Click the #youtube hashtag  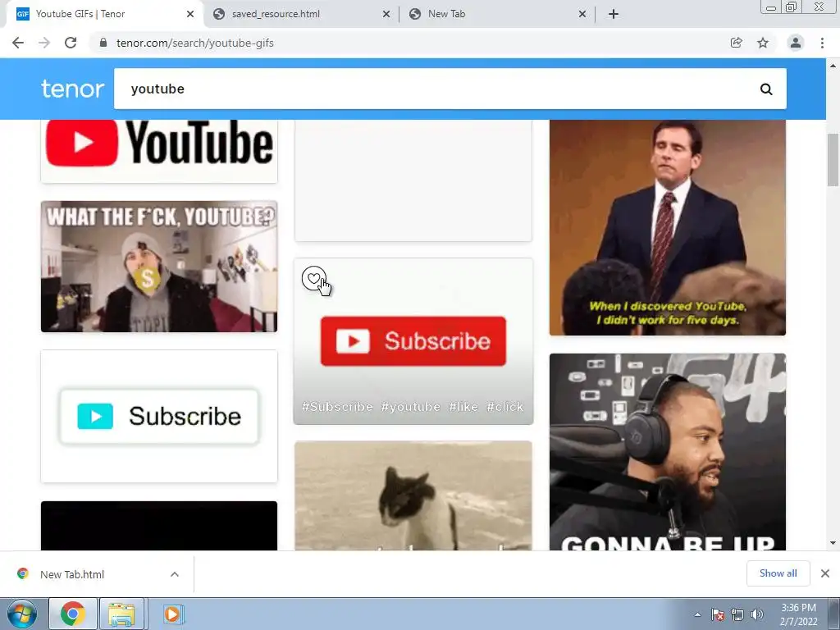tap(411, 407)
